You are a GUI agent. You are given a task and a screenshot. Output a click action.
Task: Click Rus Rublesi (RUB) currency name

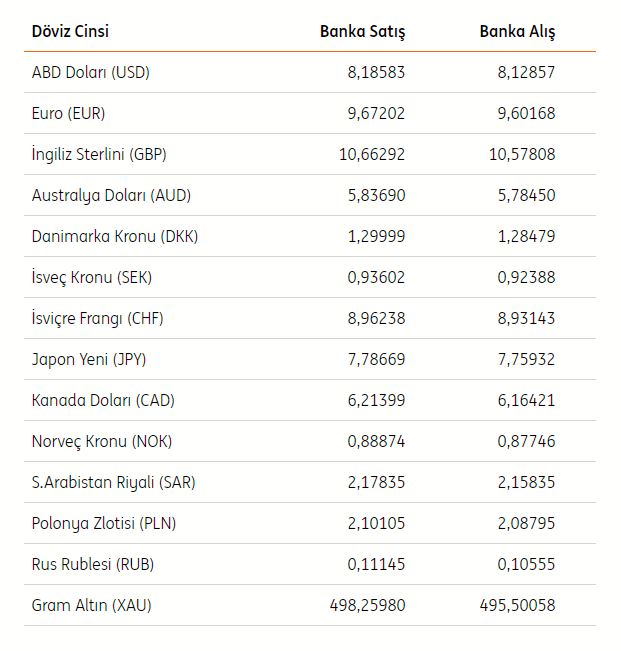tap(92, 564)
